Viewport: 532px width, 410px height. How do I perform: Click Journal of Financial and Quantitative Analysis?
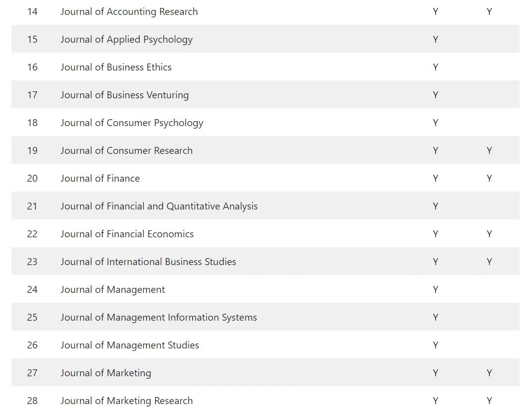pos(159,206)
